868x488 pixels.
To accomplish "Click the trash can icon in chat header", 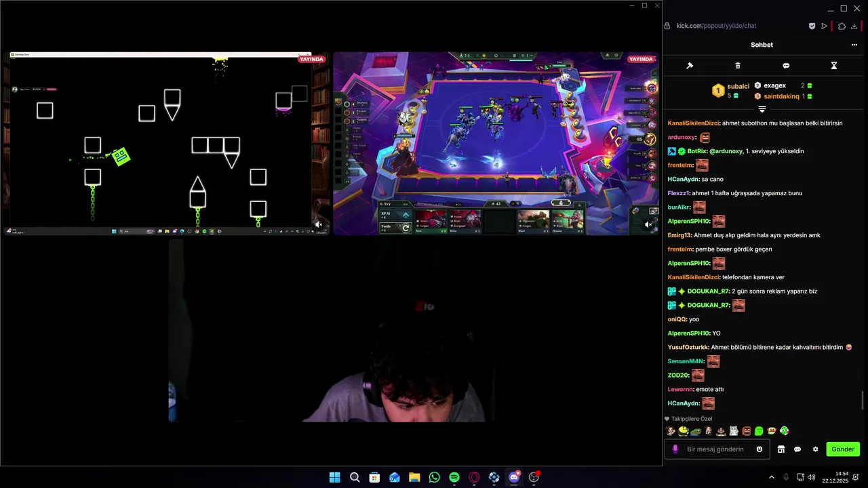I will click(738, 66).
